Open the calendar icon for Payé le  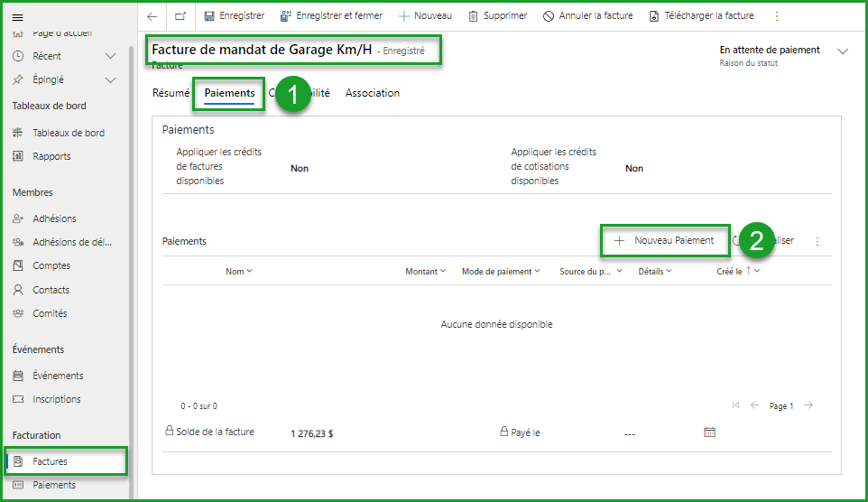709,432
